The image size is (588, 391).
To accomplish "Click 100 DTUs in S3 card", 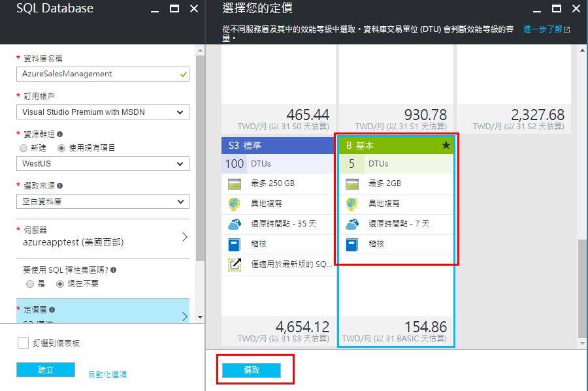I will tap(278, 164).
